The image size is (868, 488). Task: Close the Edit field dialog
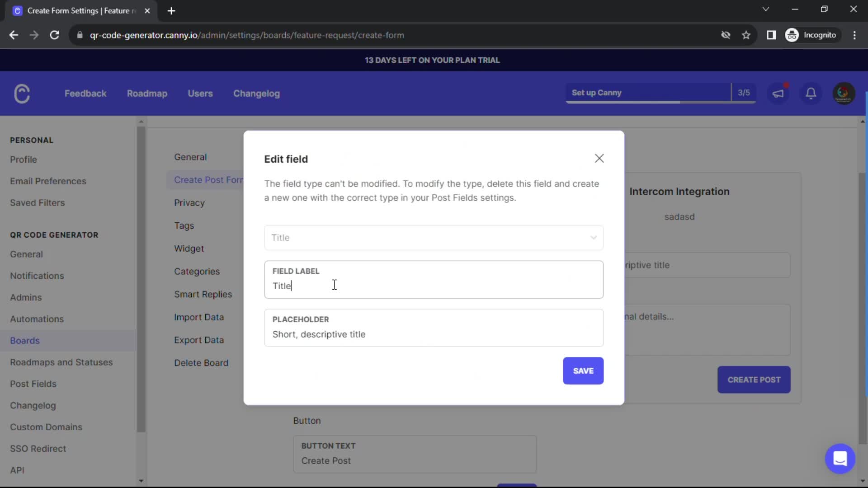(599, 158)
